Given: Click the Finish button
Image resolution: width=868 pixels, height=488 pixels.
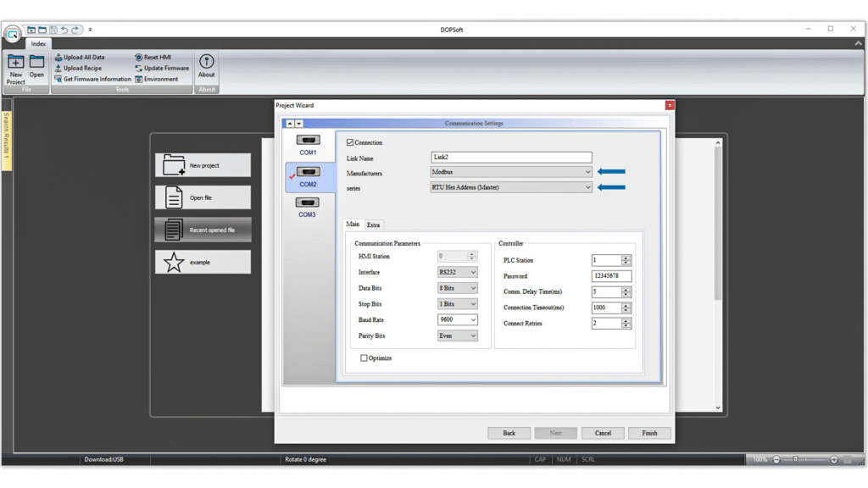Looking at the screenshot, I should [x=649, y=433].
